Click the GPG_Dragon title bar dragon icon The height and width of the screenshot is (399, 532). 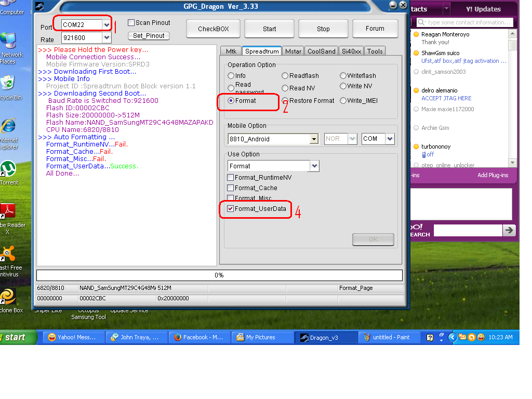point(39,6)
